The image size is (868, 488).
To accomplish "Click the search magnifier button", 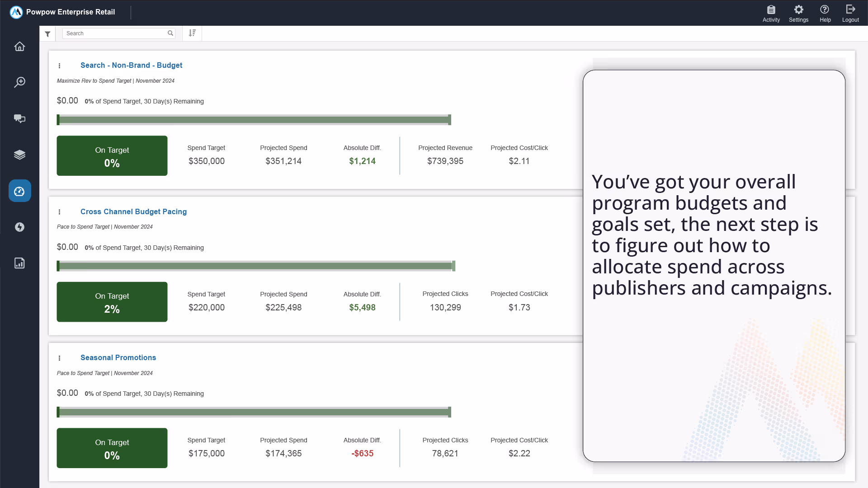I will pyautogui.click(x=170, y=33).
